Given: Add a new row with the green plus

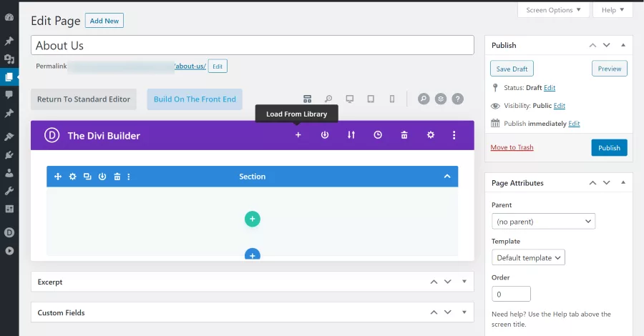Looking at the screenshot, I should [x=252, y=219].
